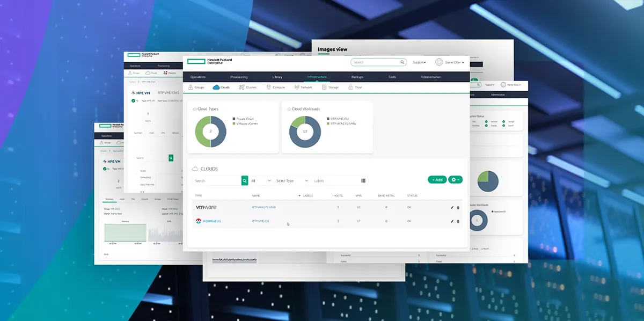The height and width of the screenshot is (321, 644).
Task: Open the Select Type dropdown
Action: click(292, 181)
